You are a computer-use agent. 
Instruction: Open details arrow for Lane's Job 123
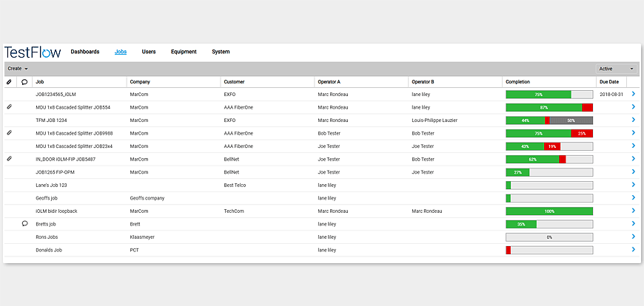pyautogui.click(x=634, y=185)
